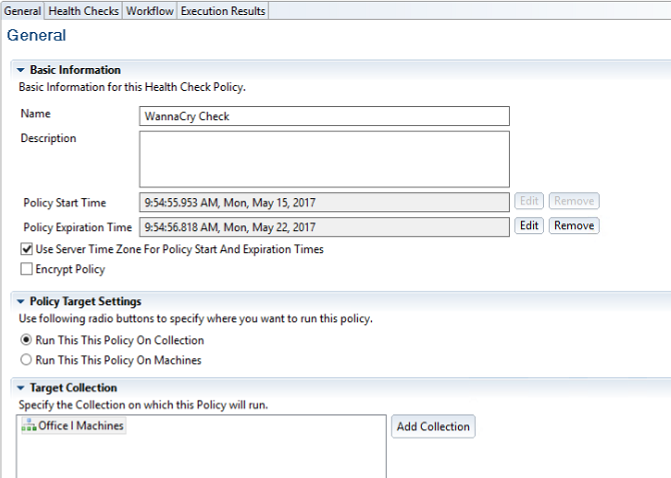
Task: Click the greyed-out Remove button for Start Time
Action: click(574, 201)
